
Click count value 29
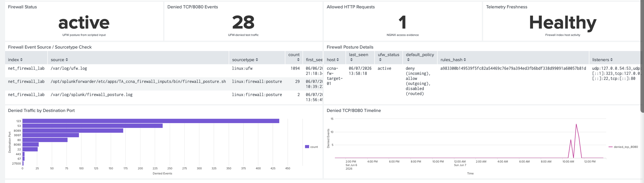297,82
